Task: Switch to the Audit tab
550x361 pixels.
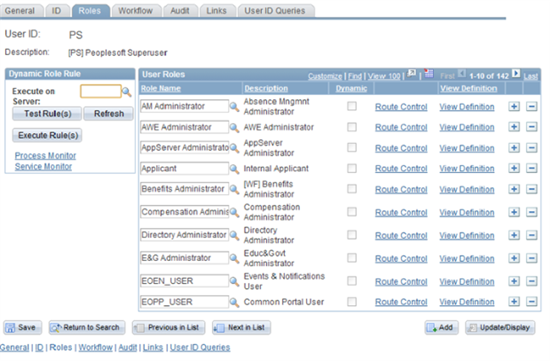Action: click(x=180, y=11)
